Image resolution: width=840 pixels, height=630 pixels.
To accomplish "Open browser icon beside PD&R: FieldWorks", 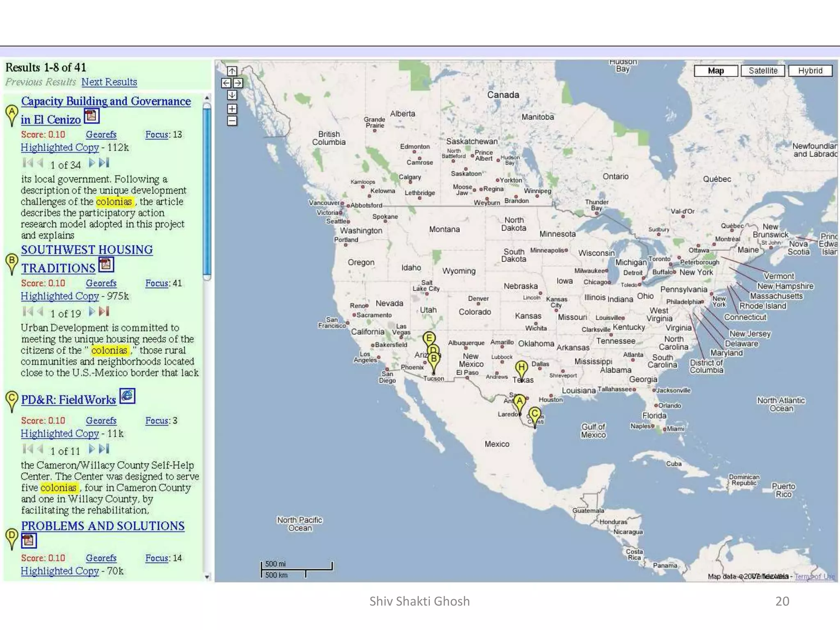I will point(128,396).
